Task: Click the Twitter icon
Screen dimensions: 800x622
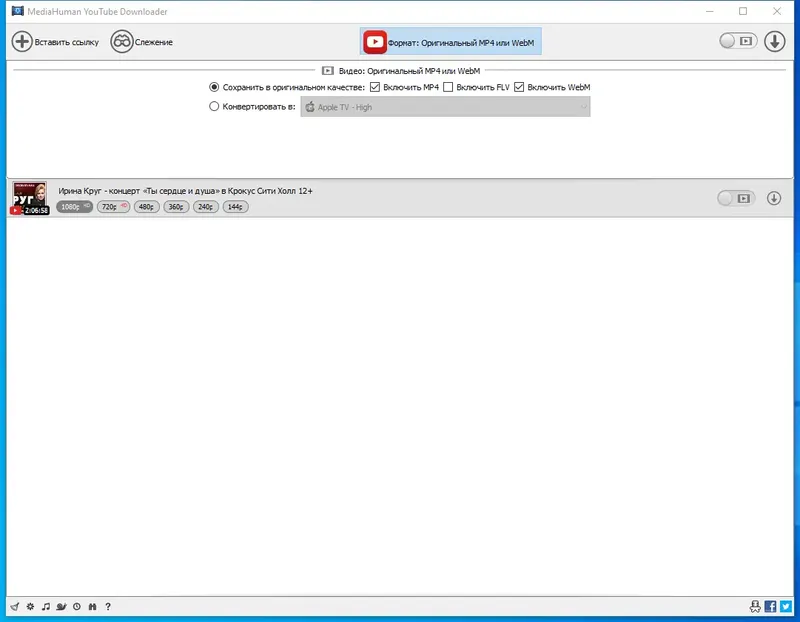Action: 786,606
